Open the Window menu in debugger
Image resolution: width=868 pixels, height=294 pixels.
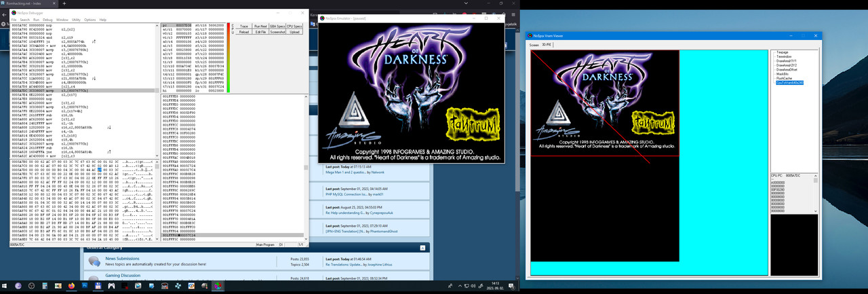[62, 20]
